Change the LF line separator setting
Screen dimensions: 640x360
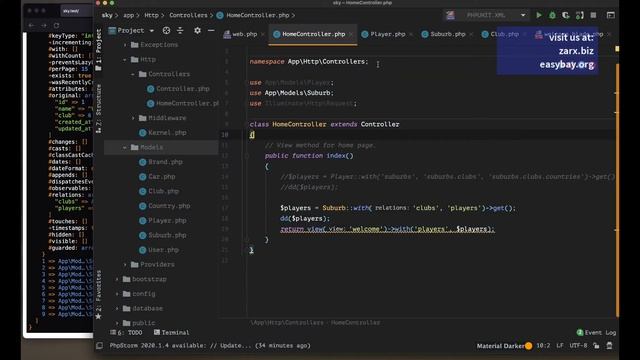pyautogui.click(x=560, y=346)
